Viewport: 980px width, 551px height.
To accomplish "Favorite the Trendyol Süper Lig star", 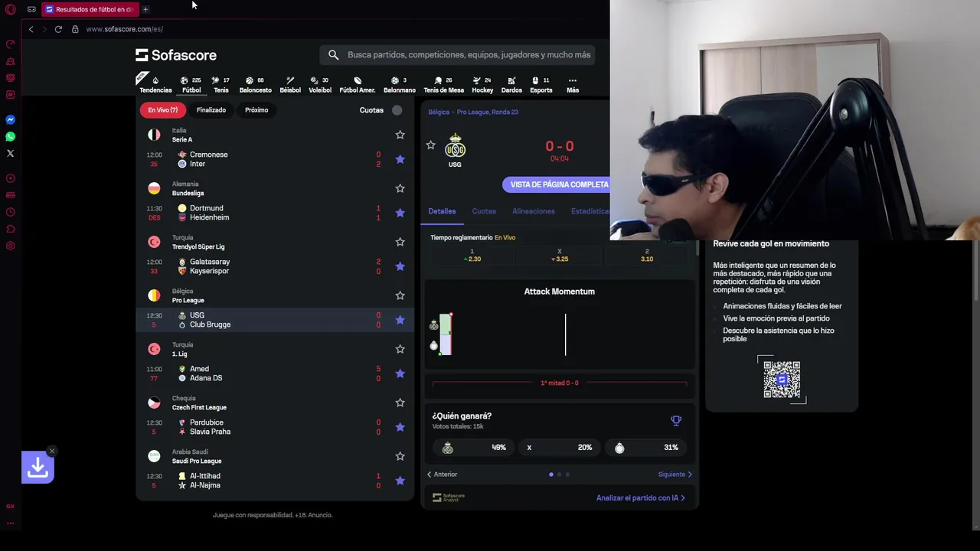I will click(x=400, y=242).
